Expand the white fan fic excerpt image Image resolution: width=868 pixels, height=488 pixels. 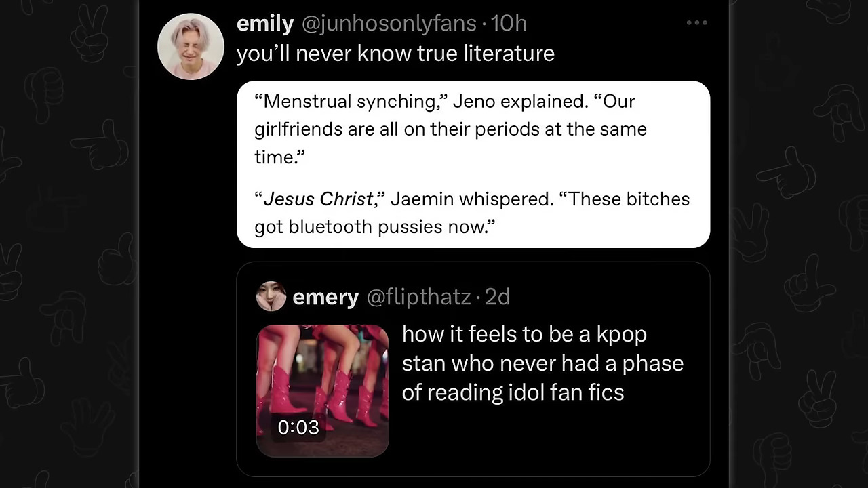pyautogui.click(x=473, y=164)
